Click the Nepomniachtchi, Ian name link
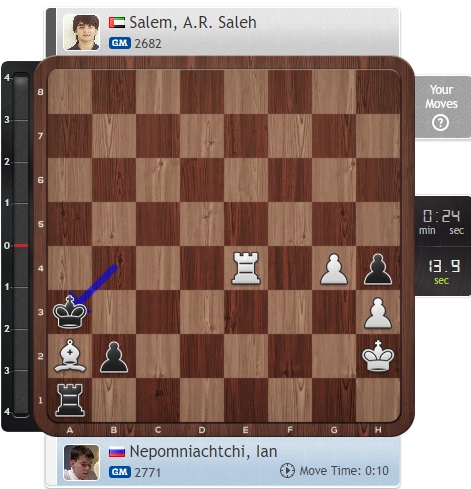This screenshot has width=471, height=489. [x=203, y=452]
